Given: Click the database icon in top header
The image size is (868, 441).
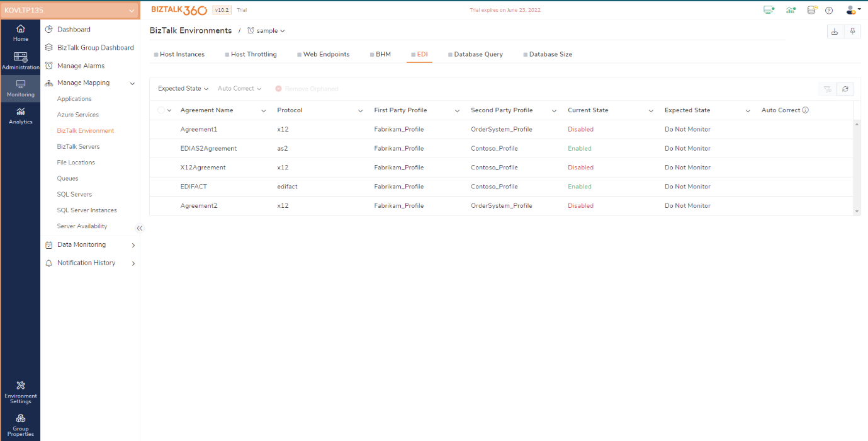Looking at the screenshot, I should click(x=812, y=10).
